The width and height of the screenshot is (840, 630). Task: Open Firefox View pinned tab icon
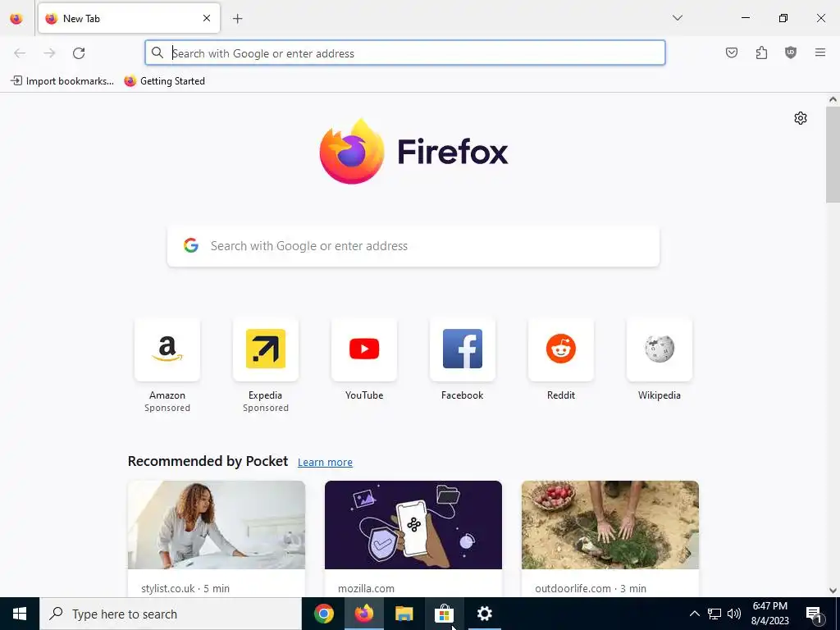click(x=16, y=18)
